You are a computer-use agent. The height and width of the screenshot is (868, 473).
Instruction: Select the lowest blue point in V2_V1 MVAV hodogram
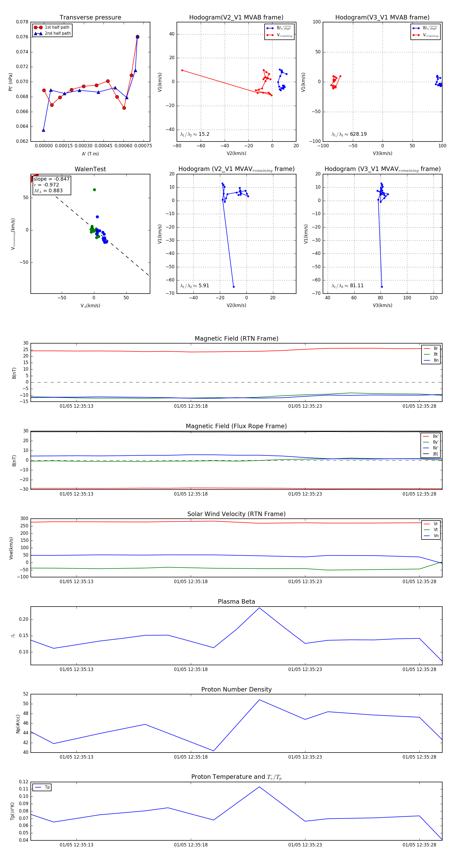234,287
